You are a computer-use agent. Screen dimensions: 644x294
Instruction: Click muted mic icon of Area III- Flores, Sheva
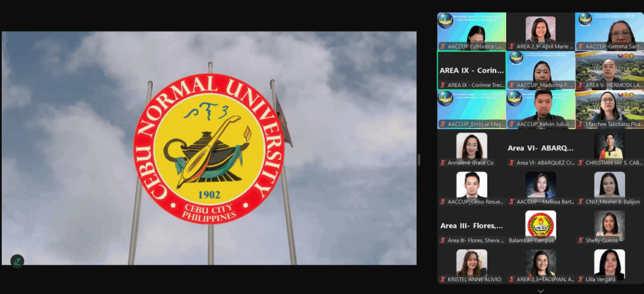point(443,240)
